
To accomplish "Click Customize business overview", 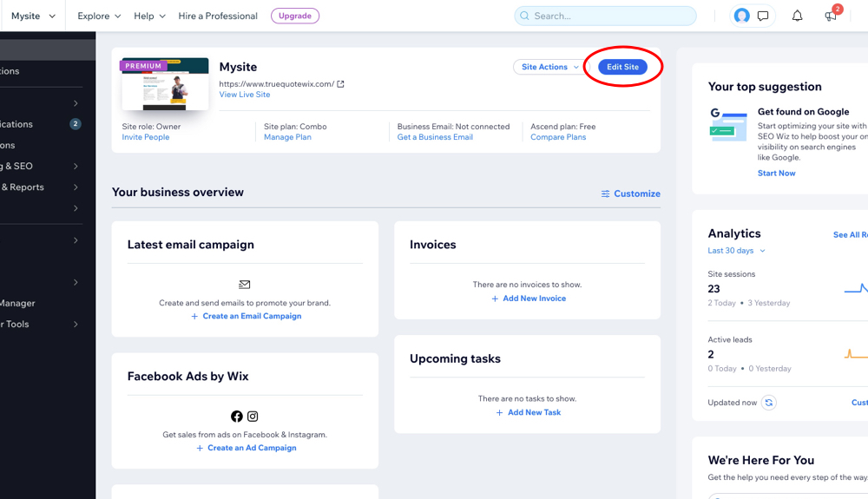I will tap(631, 194).
